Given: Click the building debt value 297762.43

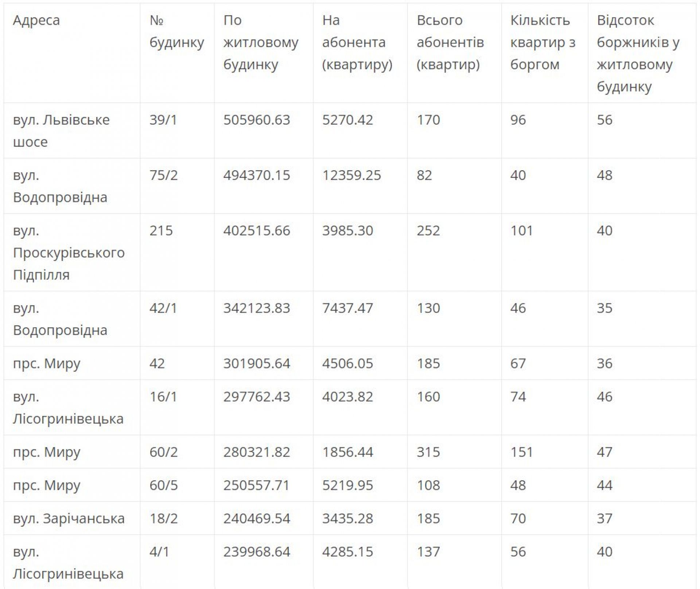Looking at the screenshot, I should (x=257, y=397).
